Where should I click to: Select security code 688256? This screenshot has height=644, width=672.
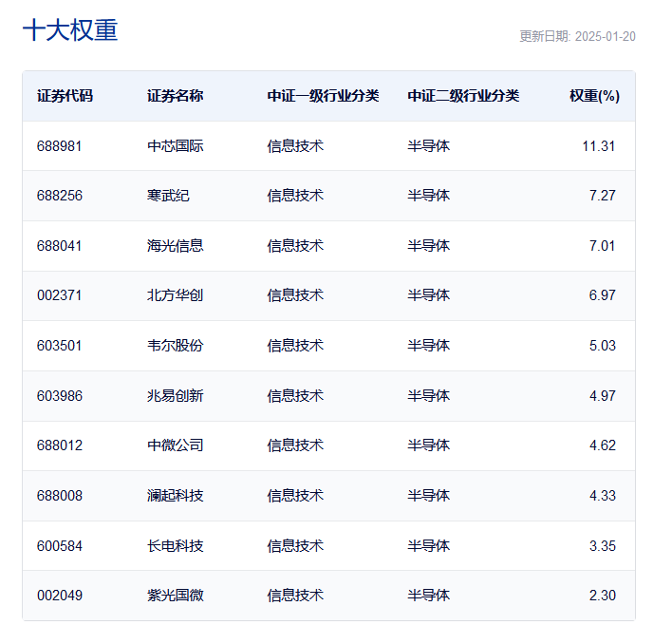(x=59, y=196)
